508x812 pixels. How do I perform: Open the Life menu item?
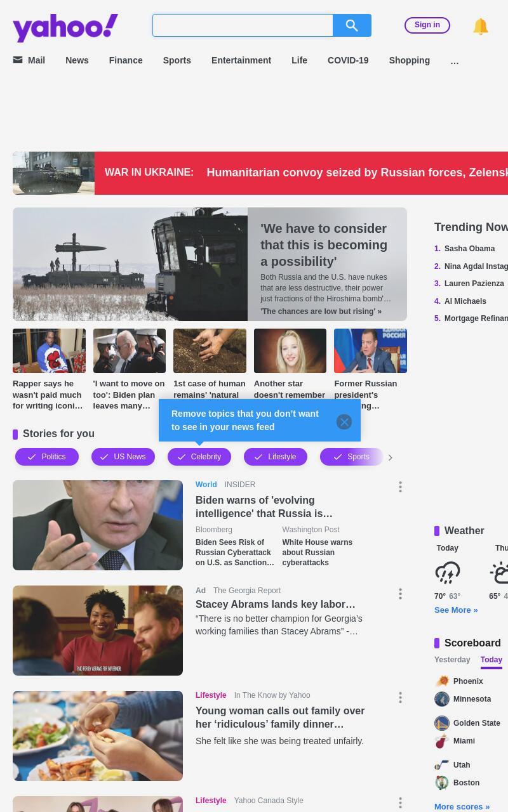299,60
